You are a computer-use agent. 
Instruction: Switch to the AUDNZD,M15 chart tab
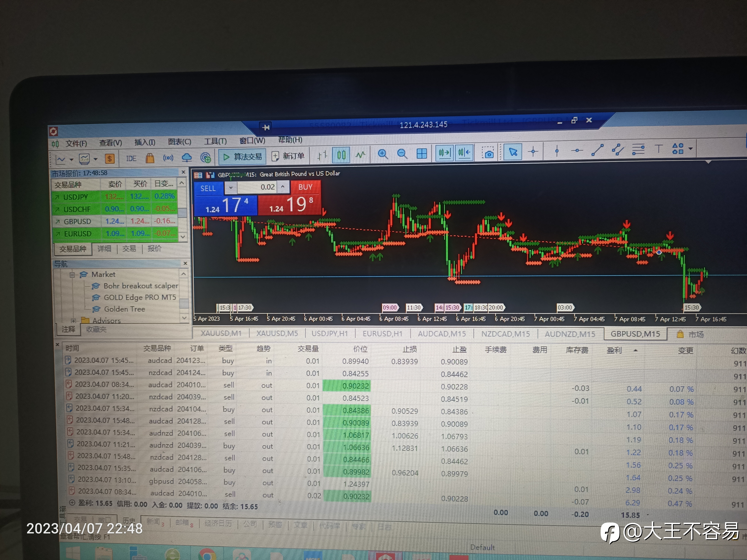pyautogui.click(x=570, y=334)
